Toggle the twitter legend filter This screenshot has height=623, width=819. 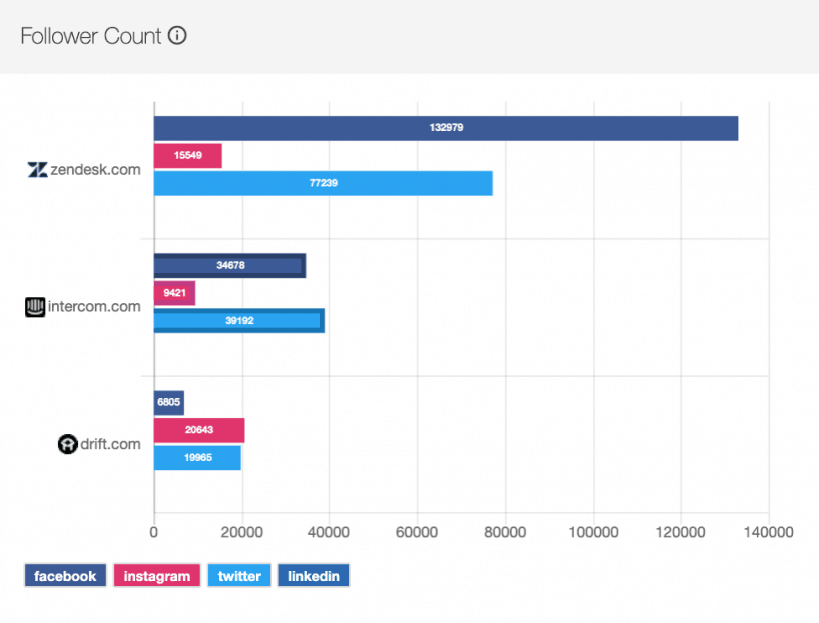239,575
